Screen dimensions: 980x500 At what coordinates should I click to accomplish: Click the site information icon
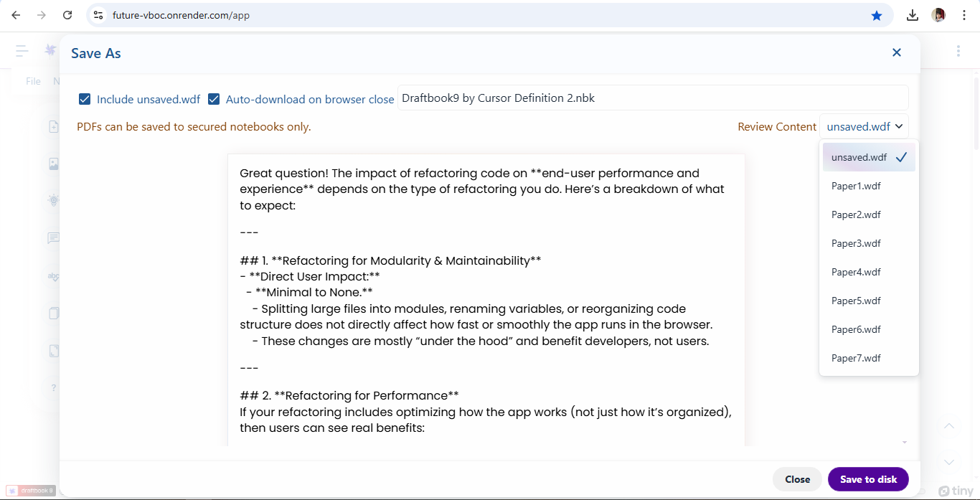99,15
